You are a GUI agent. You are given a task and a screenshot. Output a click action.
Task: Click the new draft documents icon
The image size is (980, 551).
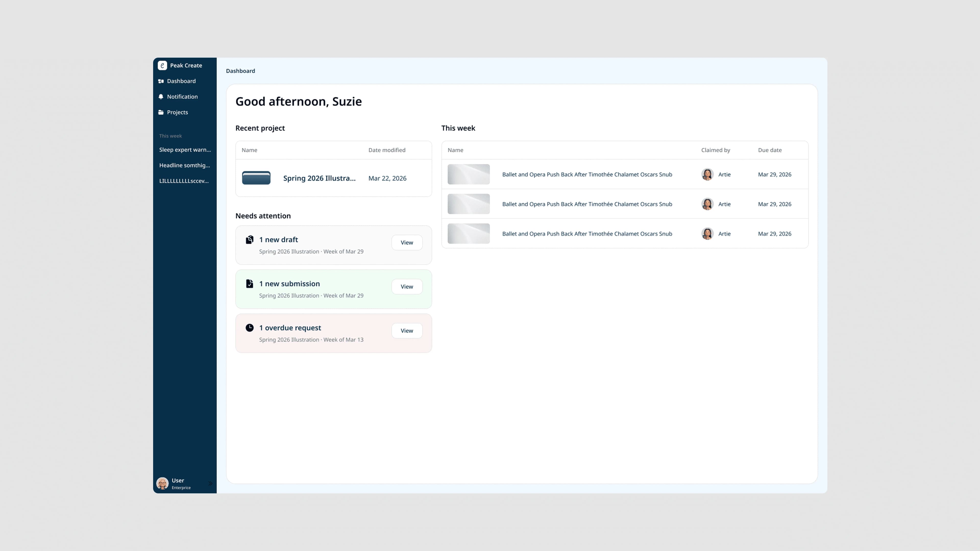tap(250, 240)
